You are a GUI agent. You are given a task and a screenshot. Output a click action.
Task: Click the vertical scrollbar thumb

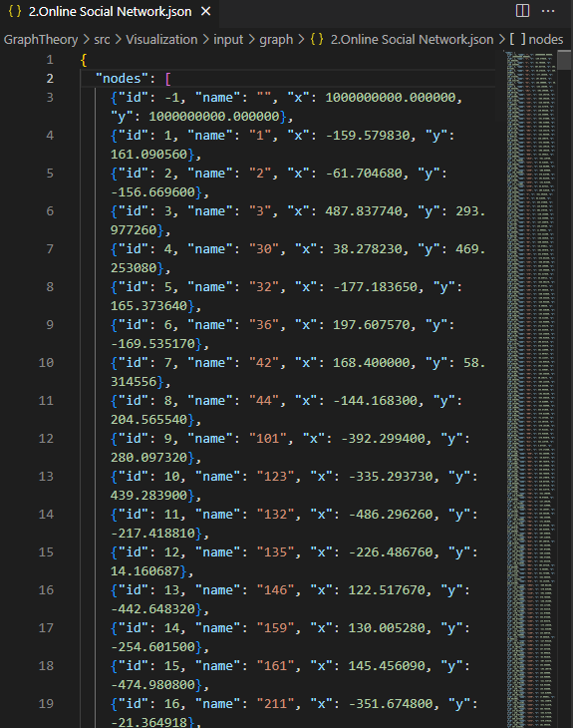click(x=564, y=61)
